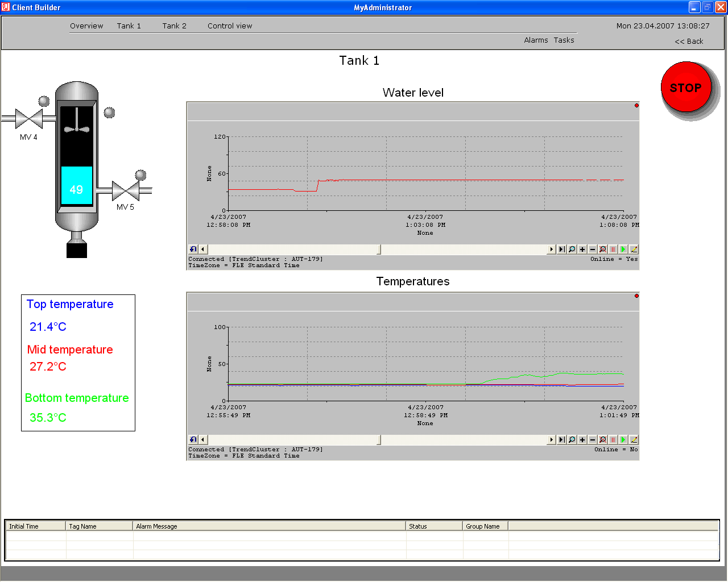728x582 pixels.
Task: Click magnifier zoom icon in Water level trend
Action: tap(572, 250)
